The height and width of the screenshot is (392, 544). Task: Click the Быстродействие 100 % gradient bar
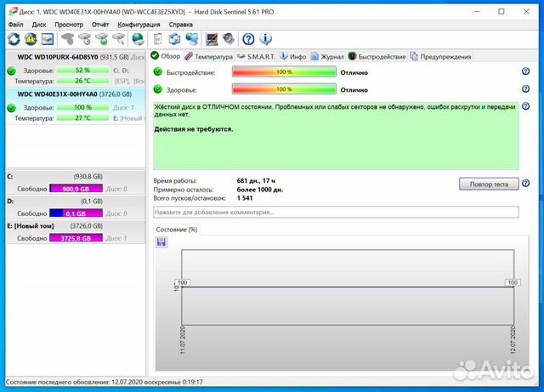(284, 72)
